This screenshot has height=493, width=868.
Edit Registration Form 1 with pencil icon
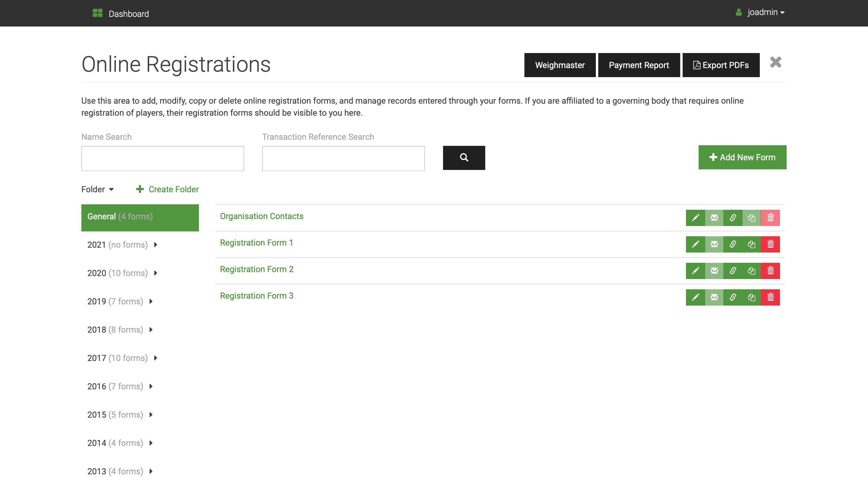(695, 244)
